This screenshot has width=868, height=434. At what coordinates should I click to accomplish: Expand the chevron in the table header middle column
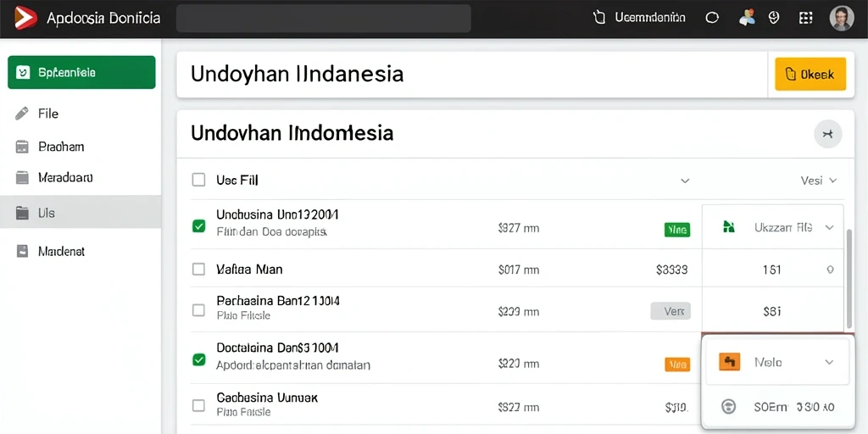685,181
